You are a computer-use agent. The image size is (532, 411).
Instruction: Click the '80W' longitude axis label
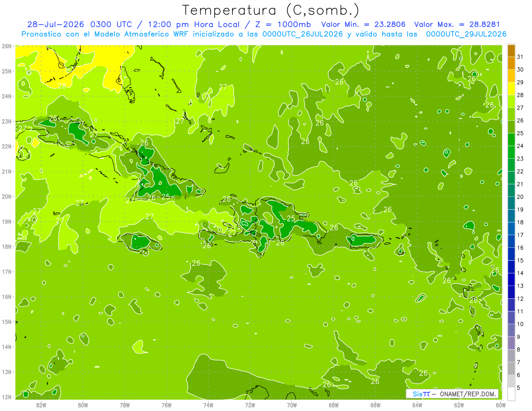pos(83,405)
